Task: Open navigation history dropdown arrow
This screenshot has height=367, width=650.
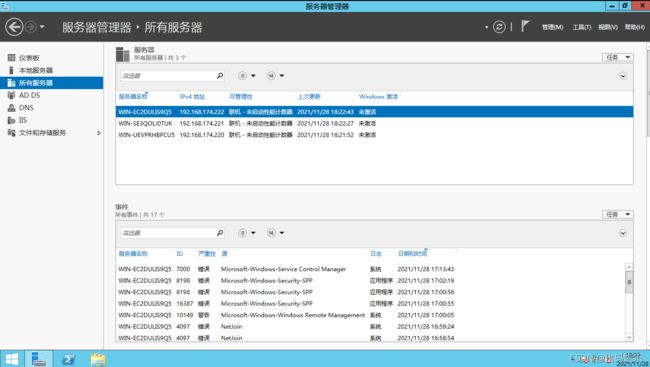Action: point(42,27)
